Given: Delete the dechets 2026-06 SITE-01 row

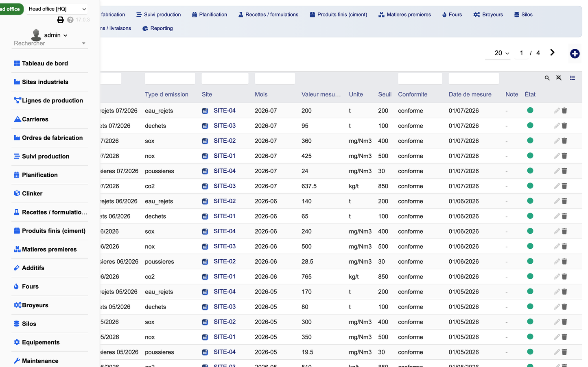Looking at the screenshot, I should coord(564,216).
